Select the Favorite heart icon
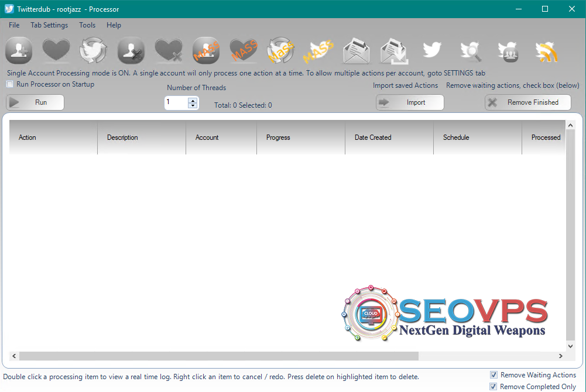This screenshot has height=392, width=586. coord(56,50)
